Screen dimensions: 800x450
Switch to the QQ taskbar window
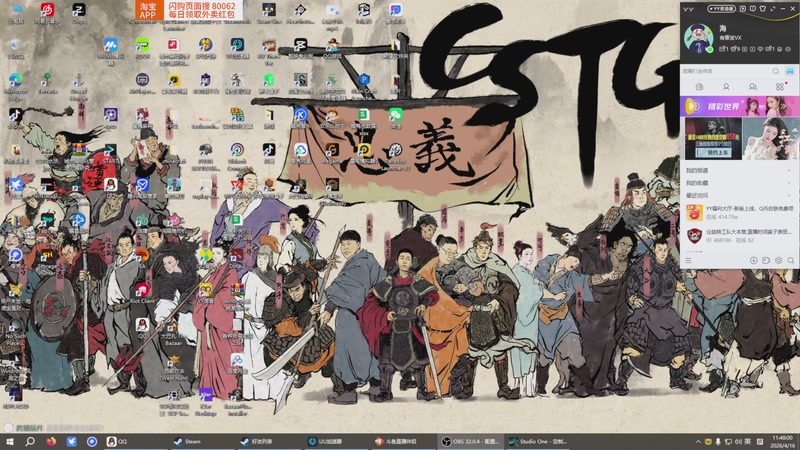(133, 441)
